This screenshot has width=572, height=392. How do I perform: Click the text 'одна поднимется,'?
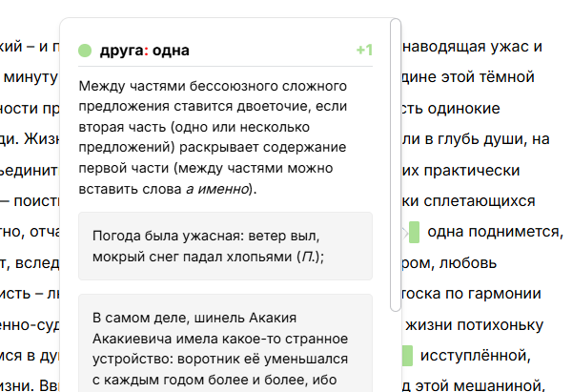496,232
